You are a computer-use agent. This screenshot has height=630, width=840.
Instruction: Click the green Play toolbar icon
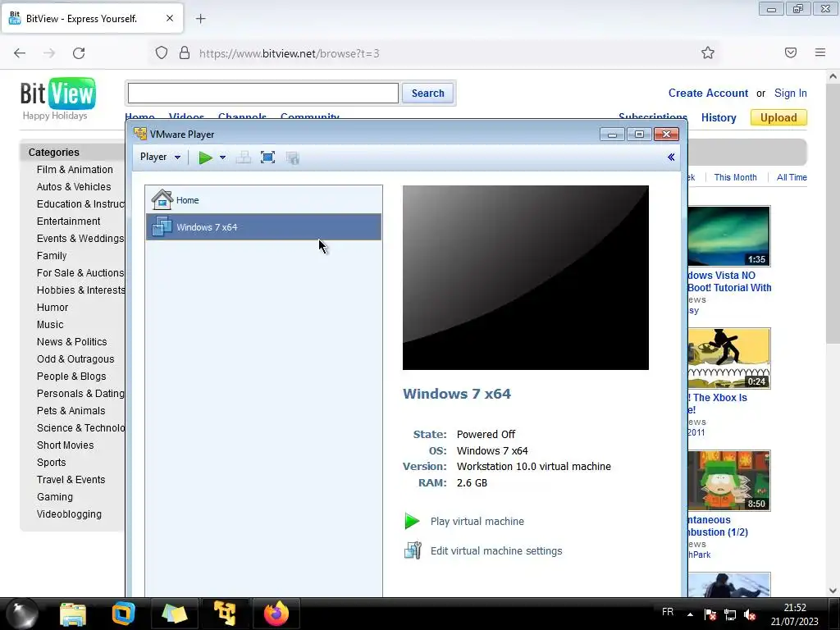(205, 157)
